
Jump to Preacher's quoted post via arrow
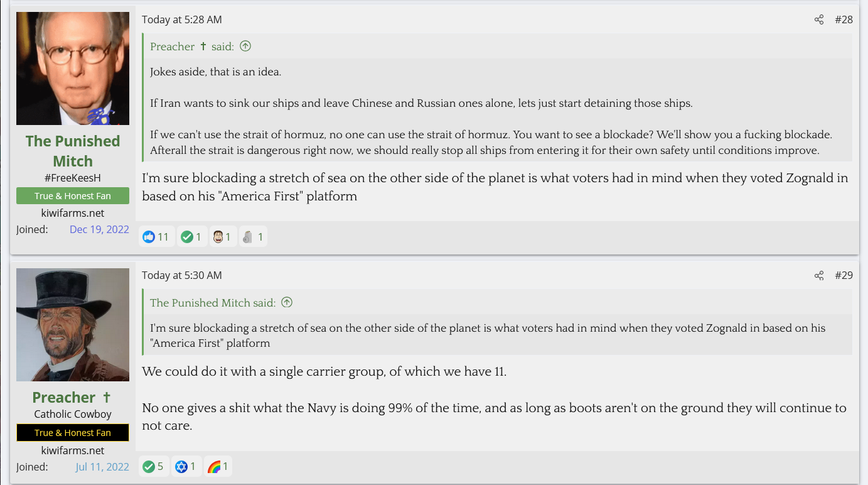click(x=245, y=46)
